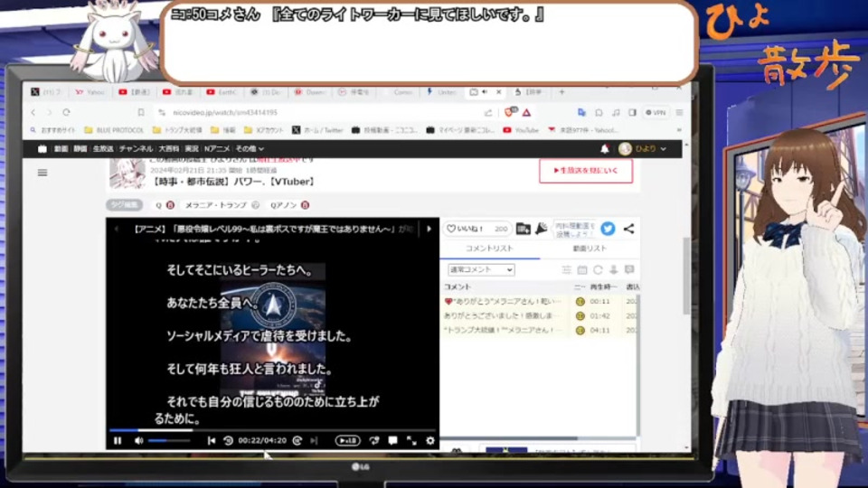Screen dimensions: 868x488
Task: Open the browser main menu
Action: pyautogui.click(x=679, y=112)
